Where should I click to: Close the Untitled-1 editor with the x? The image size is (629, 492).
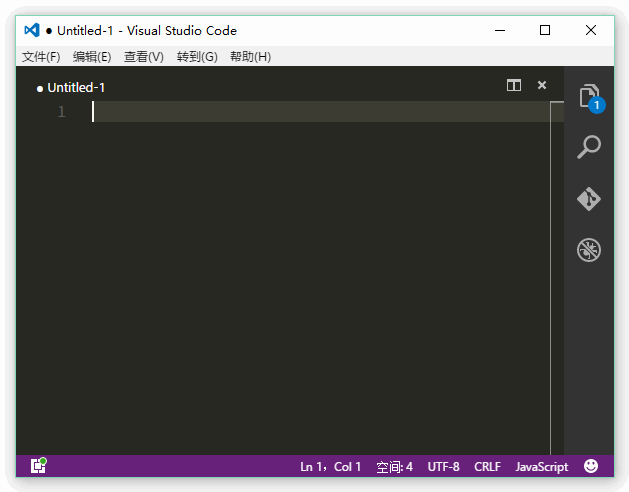(x=542, y=85)
